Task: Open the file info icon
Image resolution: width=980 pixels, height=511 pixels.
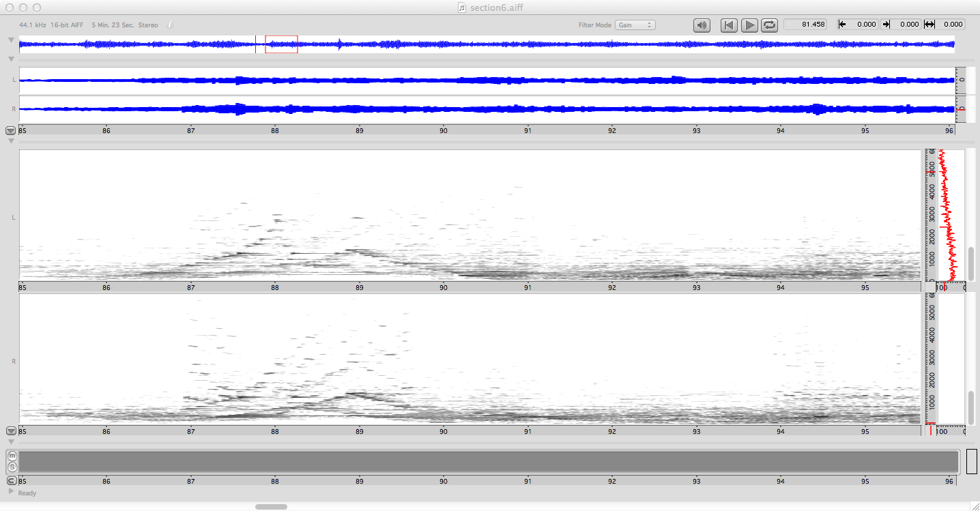Action: (170, 25)
